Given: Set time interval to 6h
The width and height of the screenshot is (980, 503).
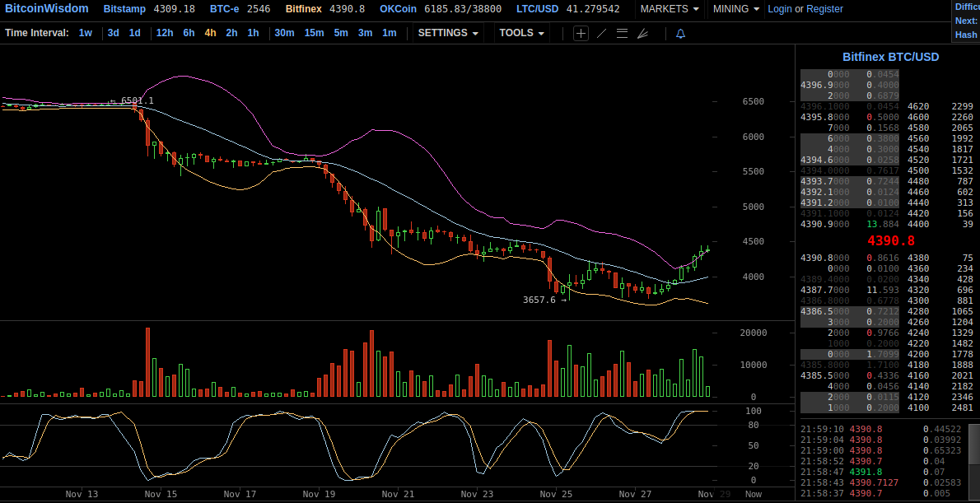Looking at the screenshot, I should coord(189,33).
